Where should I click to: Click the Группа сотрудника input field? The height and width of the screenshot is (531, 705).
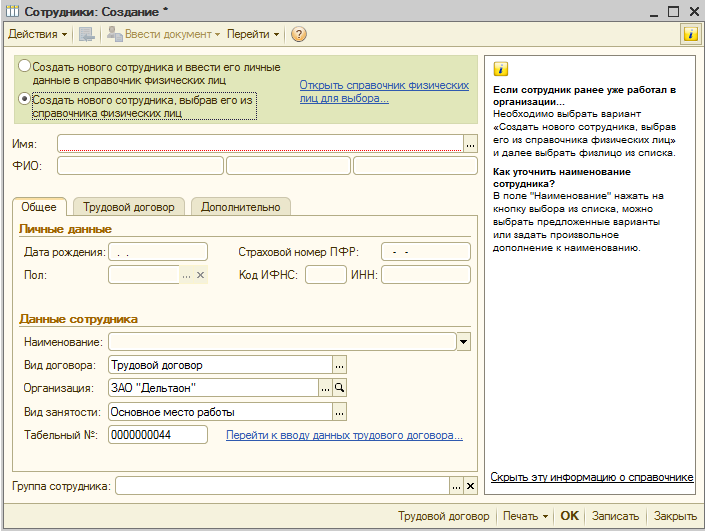(x=282, y=486)
